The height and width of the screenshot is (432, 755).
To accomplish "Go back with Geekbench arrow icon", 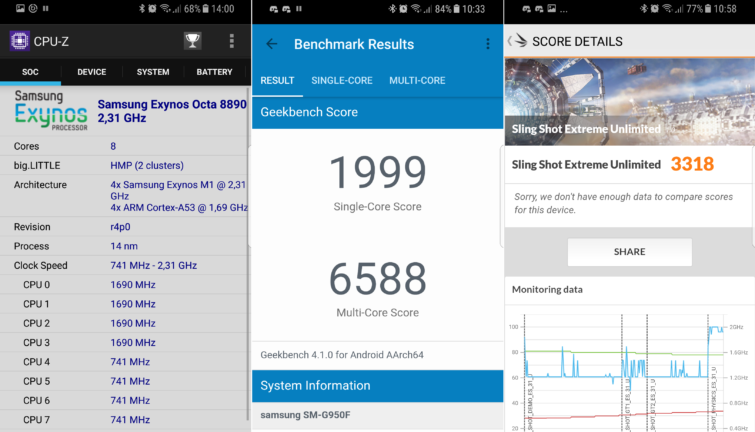I will (x=272, y=44).
